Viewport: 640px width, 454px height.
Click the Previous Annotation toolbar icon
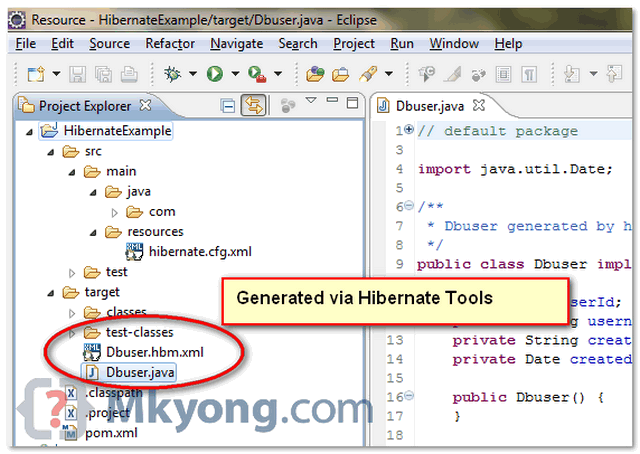614,74
